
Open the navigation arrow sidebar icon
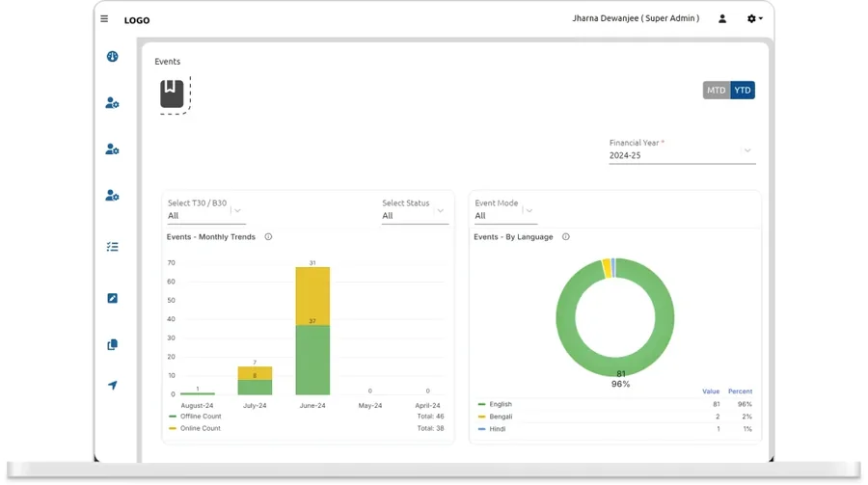pos(113,386)
